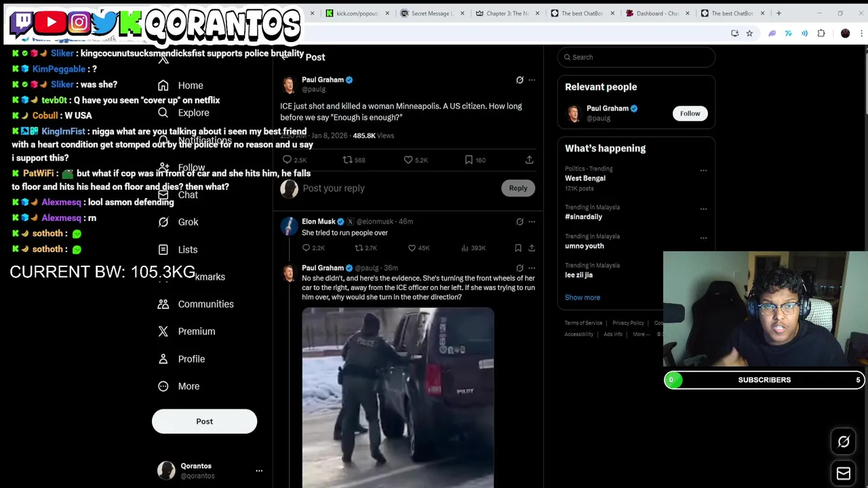This screenshot has width=868, height=488.
Task: Open the Accessibility footer link
Action: [x=578, y=334]
